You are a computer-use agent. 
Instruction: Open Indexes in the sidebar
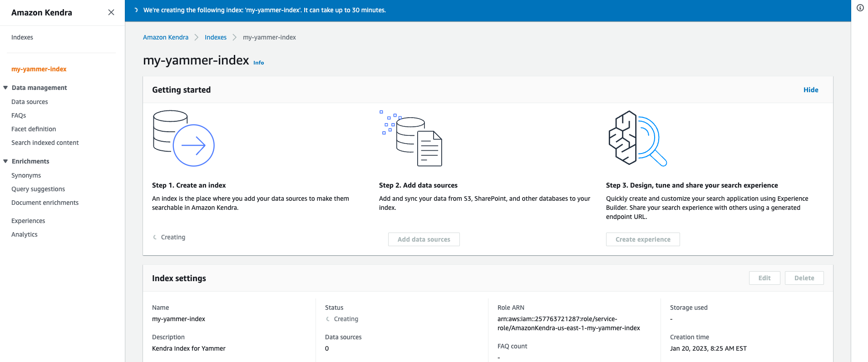pyautogui.click(x=22, y=37)
